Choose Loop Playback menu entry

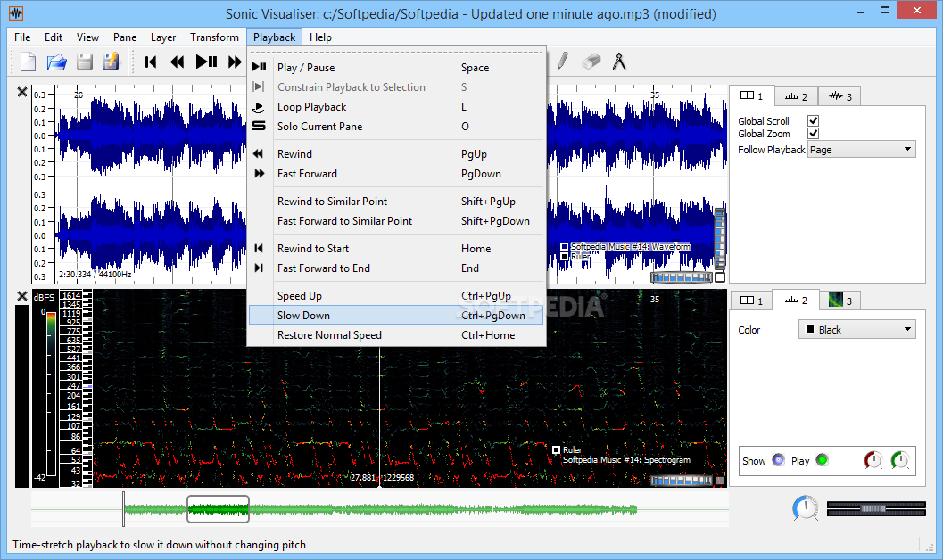click(x=396, y=107)
